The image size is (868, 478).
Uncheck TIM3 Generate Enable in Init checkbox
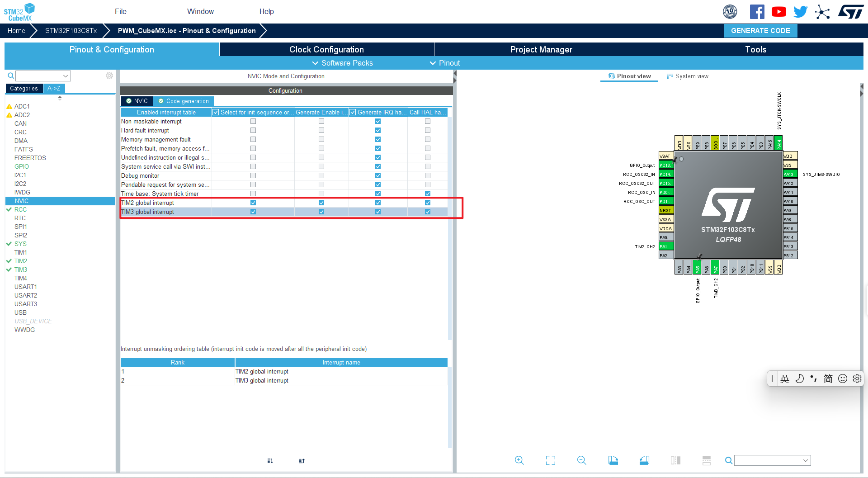point(321,212)
